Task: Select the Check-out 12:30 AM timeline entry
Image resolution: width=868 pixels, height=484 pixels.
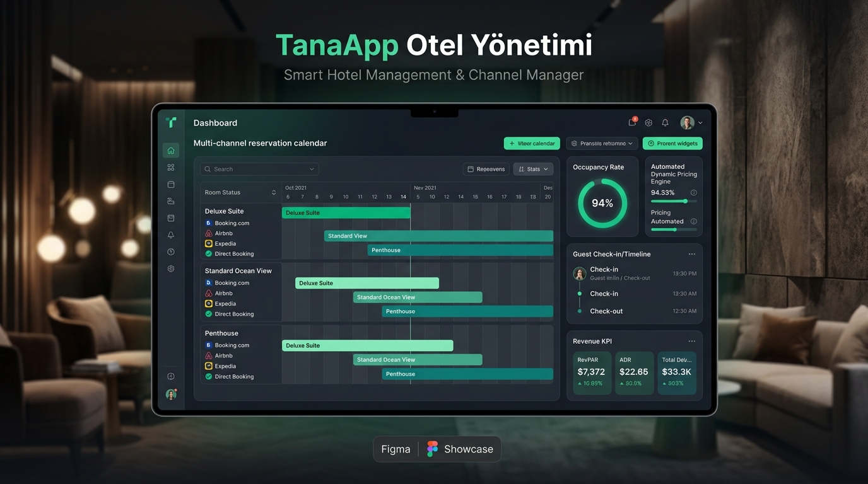Action: coord(637,311)
